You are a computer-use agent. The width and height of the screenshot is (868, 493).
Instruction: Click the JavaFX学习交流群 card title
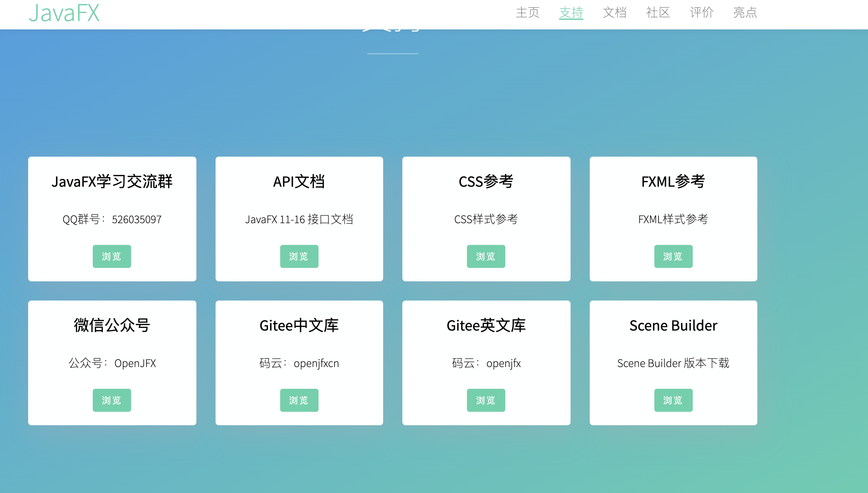coord(112,182)
